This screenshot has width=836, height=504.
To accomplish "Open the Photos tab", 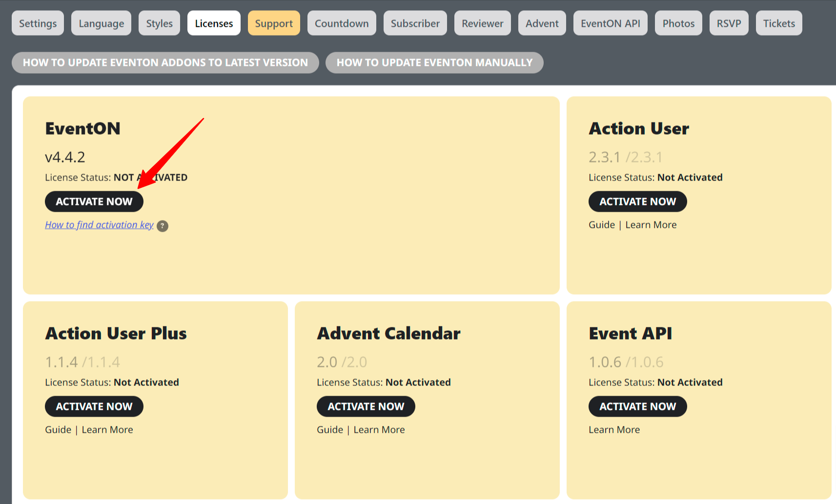I will tap(678, 23).
